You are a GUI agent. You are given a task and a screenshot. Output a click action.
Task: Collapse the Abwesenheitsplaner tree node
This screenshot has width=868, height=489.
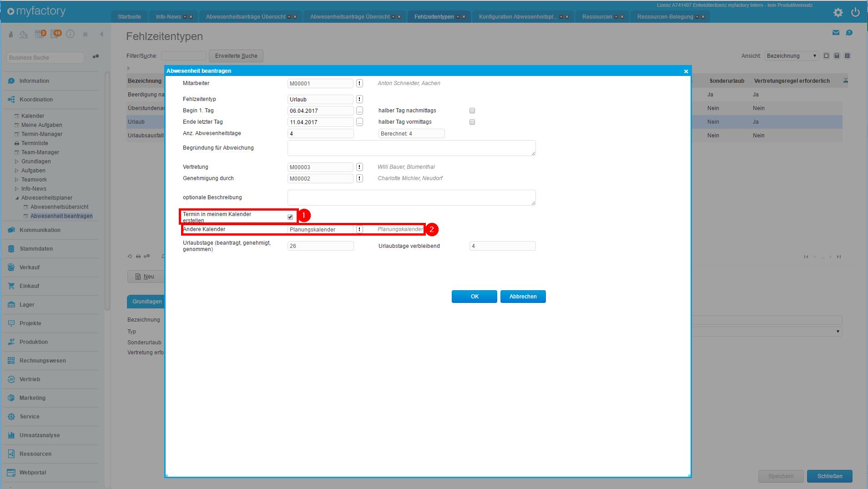[17, 198]
